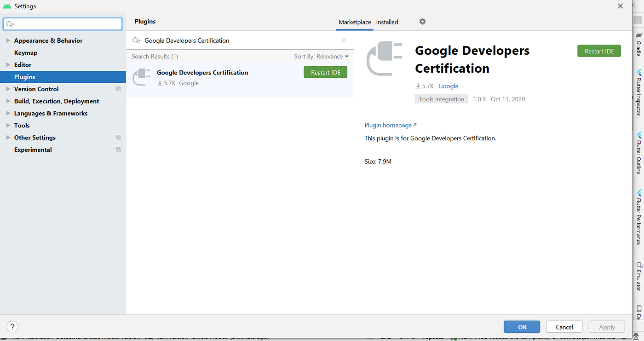This screenshot has width=644, height=341.
Task: Click the search icon in the settings search box
Action: [10, 24]
